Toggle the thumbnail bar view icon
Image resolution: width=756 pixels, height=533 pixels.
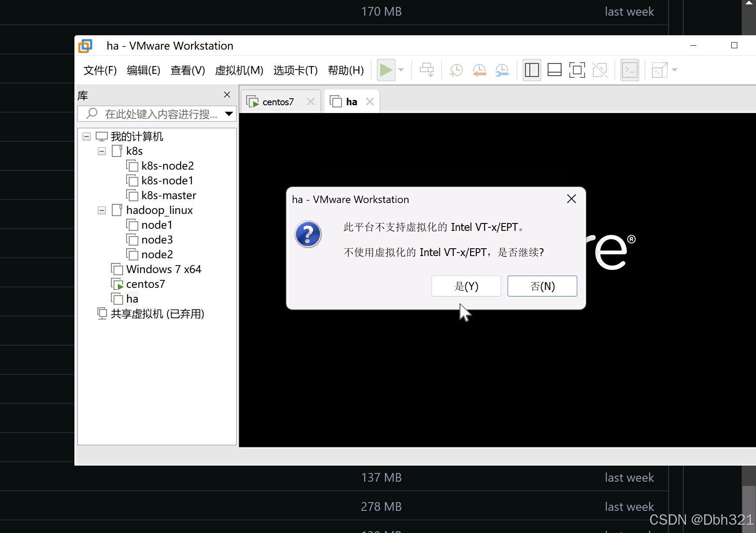554,70
